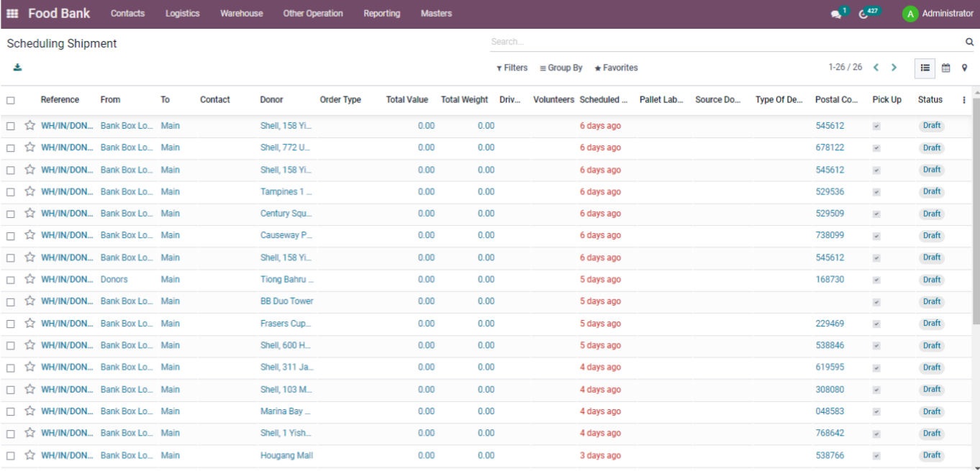980x471 pixels.
Task: Click into the Search field
Action: click(725, 42)
